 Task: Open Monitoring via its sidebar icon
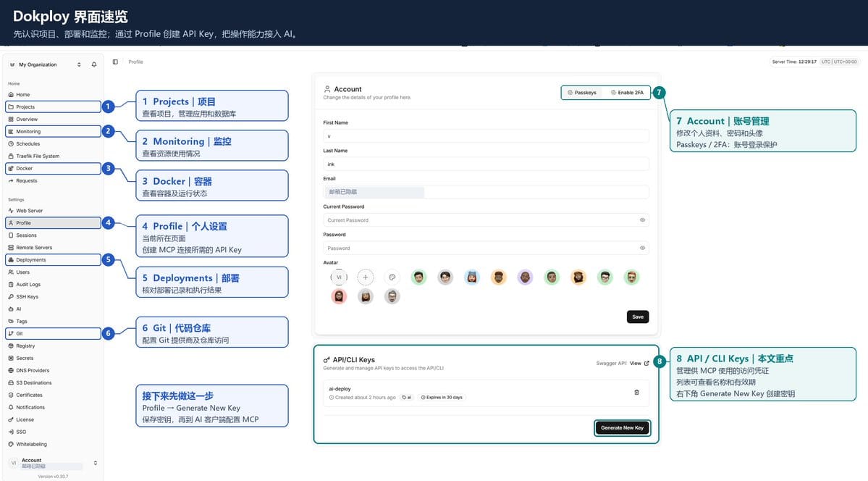(x=11, y=131)
